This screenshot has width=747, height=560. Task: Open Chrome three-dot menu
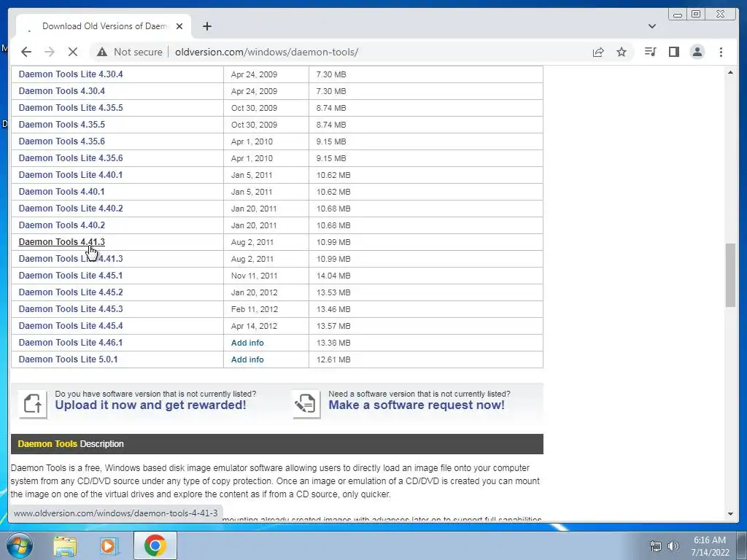tap(721, 52)
